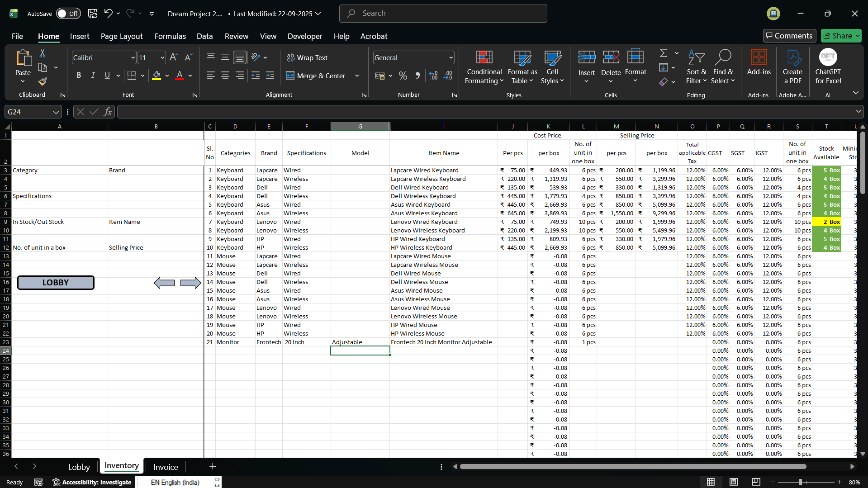The height and width of the screenshot is (488, 868).
Task: Open the Lobby sheet tab
Action: pyautogui.click(x=79, y=467)
